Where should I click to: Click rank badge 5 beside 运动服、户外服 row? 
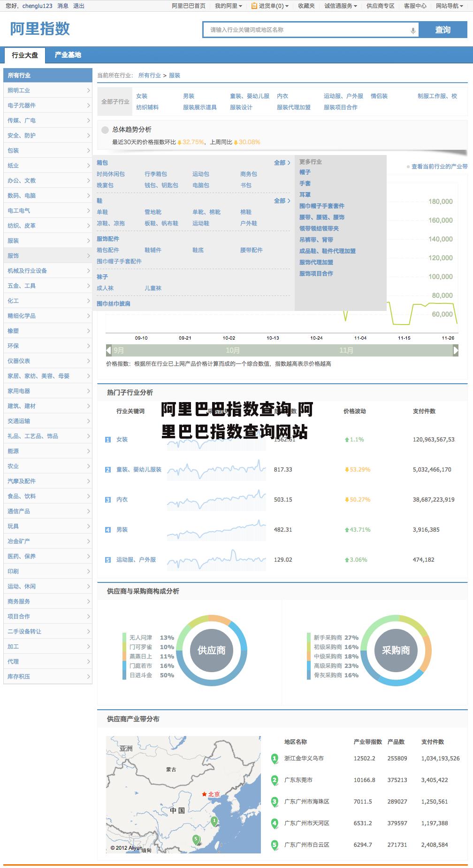tap(108, 560)
